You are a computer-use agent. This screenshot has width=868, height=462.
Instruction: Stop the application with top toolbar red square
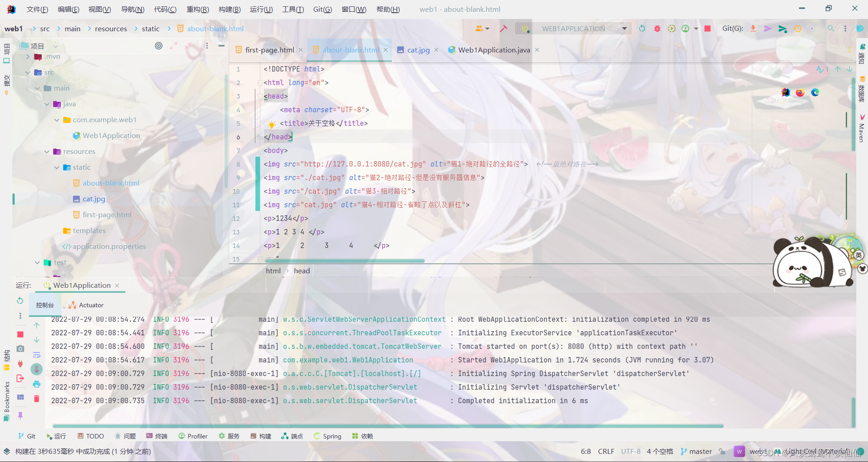[x=708, y=29]
